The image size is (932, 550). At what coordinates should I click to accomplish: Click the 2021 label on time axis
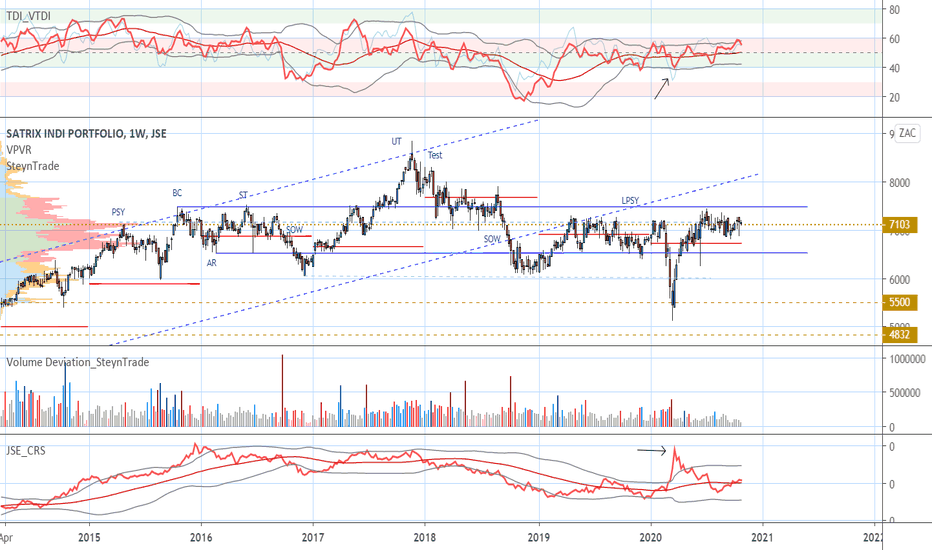click(x=763, y=538)
